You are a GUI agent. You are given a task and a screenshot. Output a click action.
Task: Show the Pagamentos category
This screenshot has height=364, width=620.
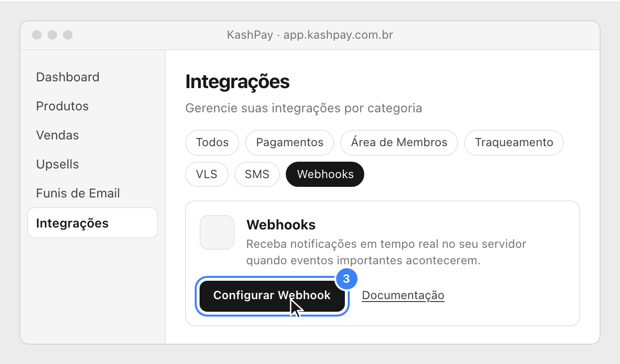[290, 143]
